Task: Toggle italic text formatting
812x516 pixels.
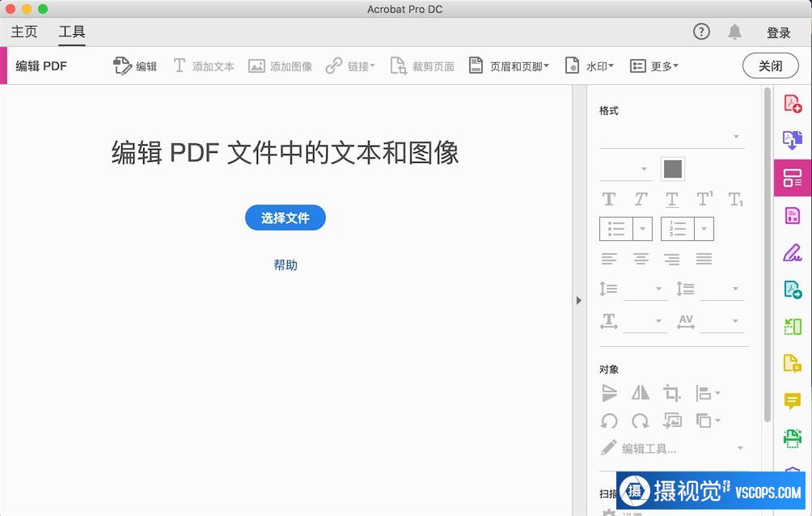Action: (x=641, y=199)
